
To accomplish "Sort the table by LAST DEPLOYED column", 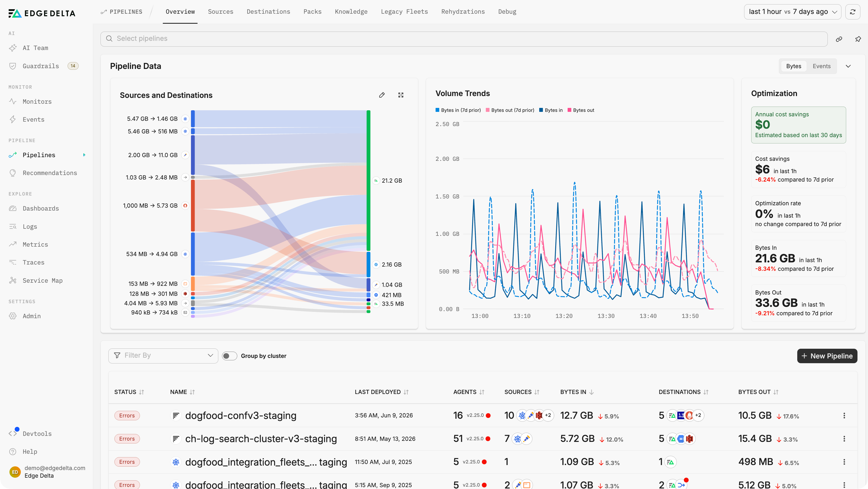I will (381, 392).
